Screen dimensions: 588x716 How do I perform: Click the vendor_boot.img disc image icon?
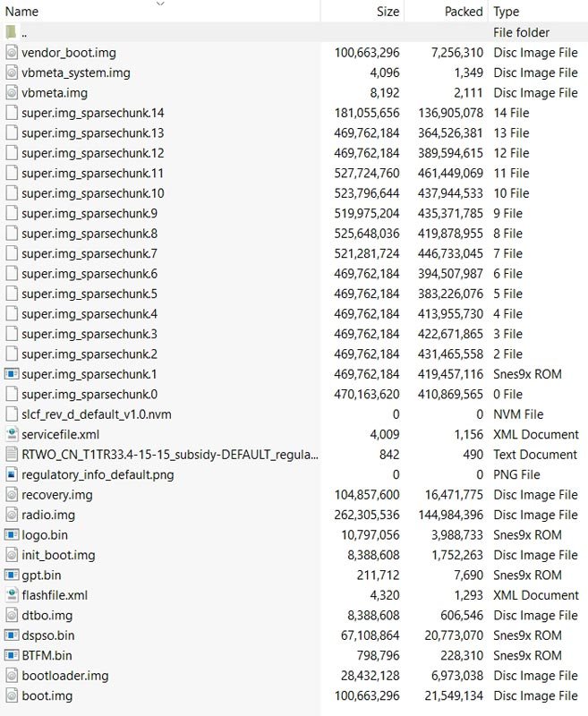click(x=12, y=53)
